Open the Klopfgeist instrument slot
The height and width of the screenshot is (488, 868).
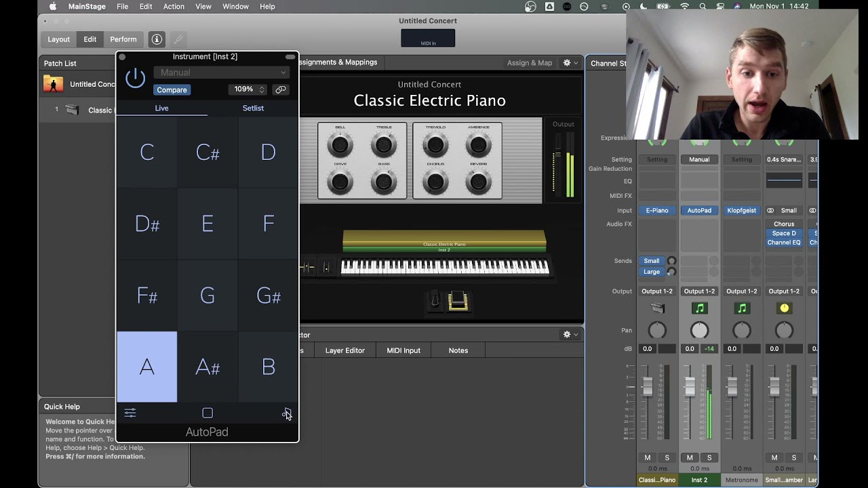tap(742, 210)
